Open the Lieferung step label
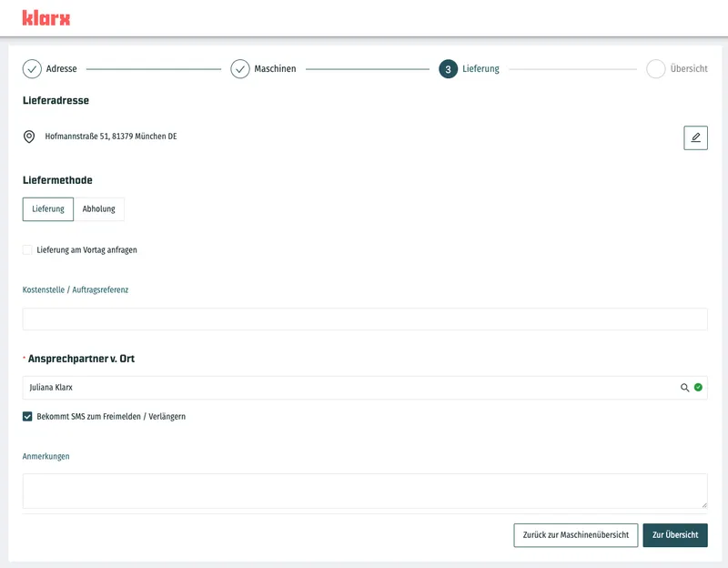The width and height of the screenshot is (728, 568). pyautogui.click(x=480, y=69)
